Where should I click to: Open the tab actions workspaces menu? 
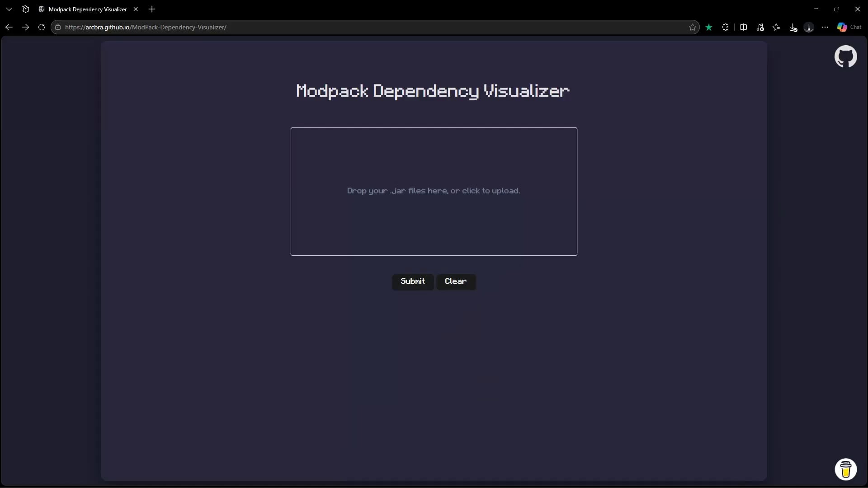[x=25, y=9]
